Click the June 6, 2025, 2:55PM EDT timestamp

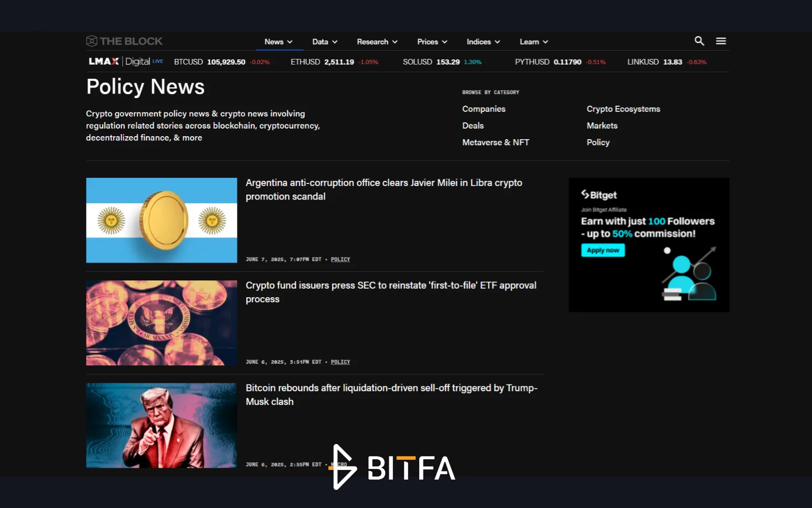[284, 464]
